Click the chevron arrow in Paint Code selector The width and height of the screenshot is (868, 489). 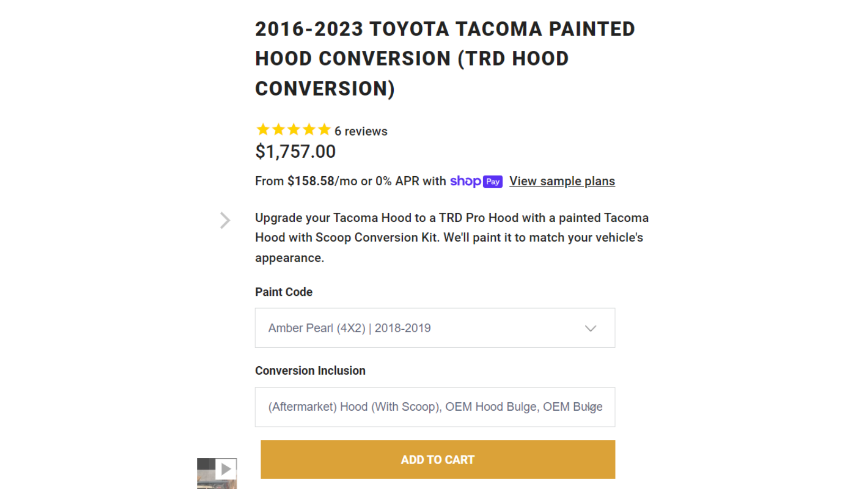[x=591, y=329]
